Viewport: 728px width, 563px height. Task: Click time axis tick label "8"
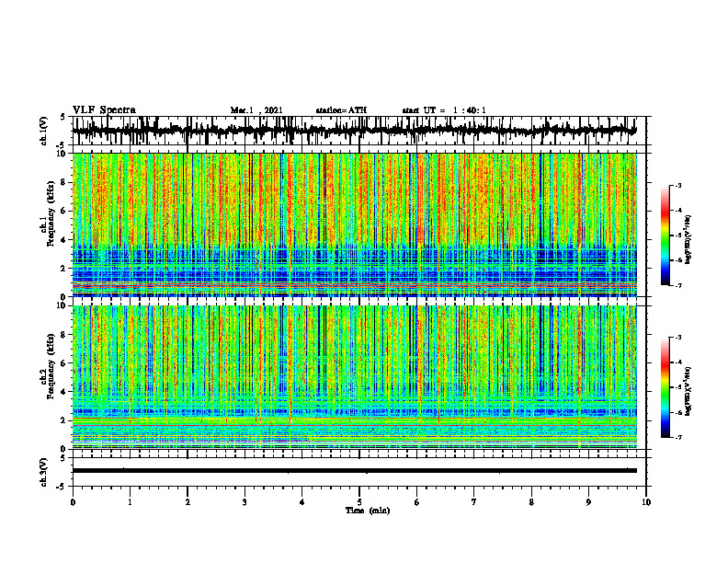[531, 502]
